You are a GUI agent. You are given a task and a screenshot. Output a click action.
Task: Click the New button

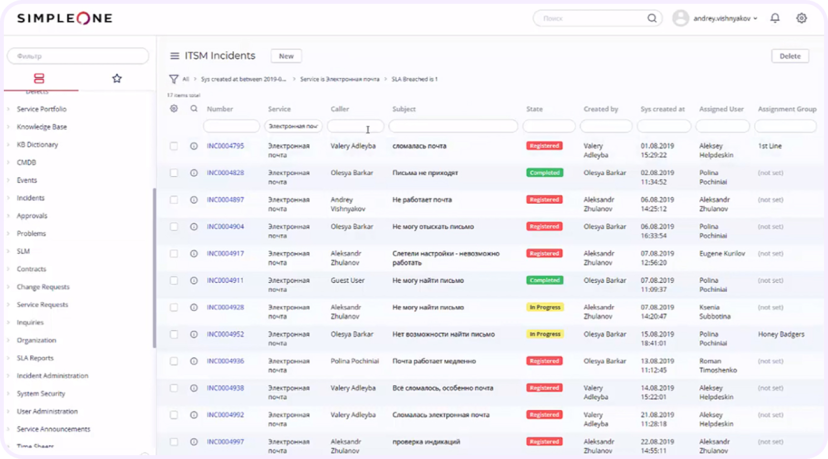(x=286, y=56)
